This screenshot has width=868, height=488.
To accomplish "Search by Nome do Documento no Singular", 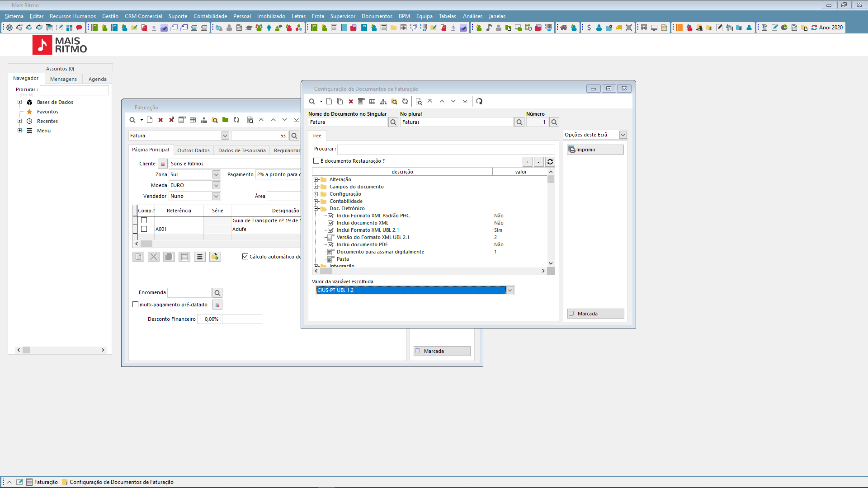I will (x=393, y=122).
